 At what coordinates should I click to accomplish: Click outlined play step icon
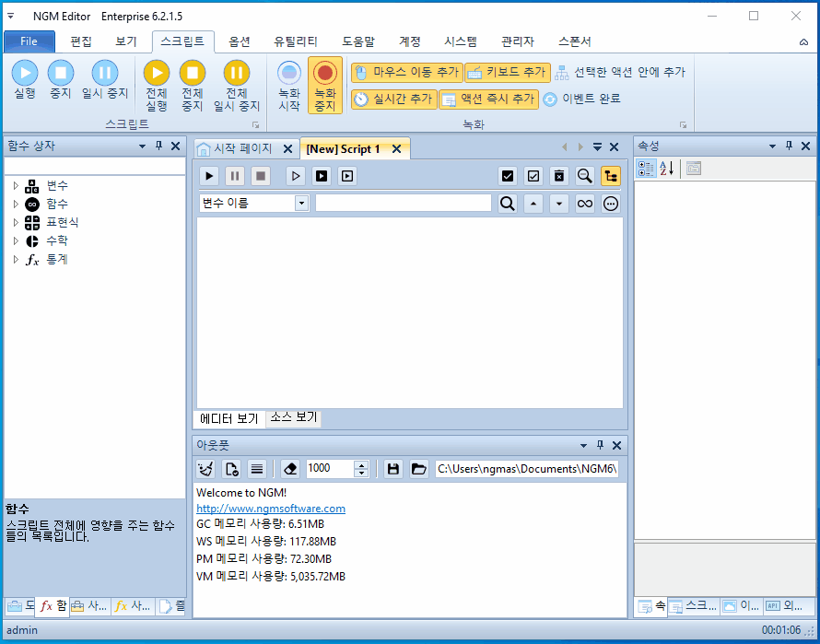[296, 176]
